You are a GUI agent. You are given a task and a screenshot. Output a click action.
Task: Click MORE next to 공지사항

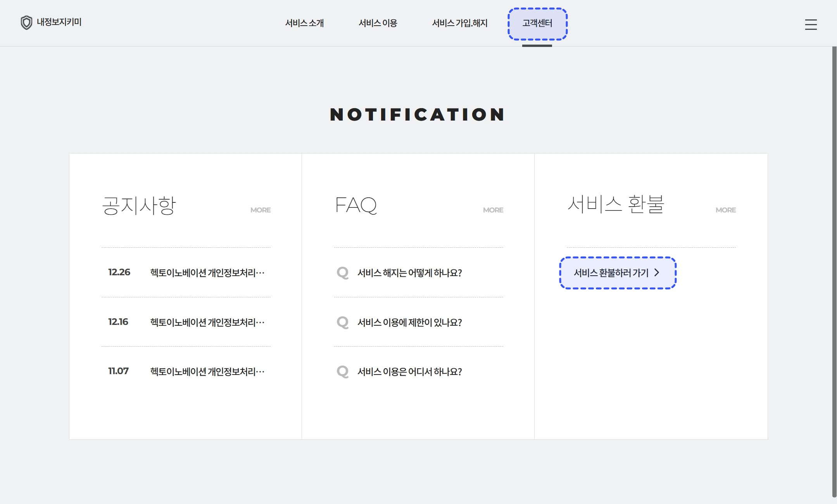point(261,210)
